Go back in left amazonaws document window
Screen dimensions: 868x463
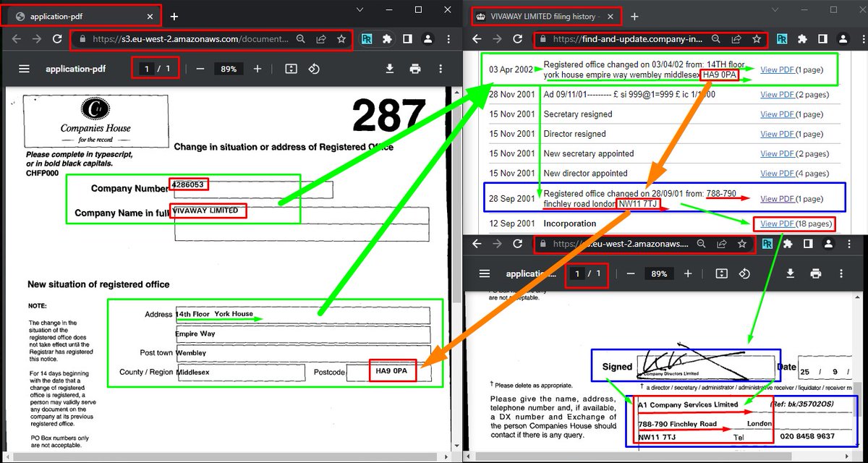pyautogui.click(x=17, y=39)
